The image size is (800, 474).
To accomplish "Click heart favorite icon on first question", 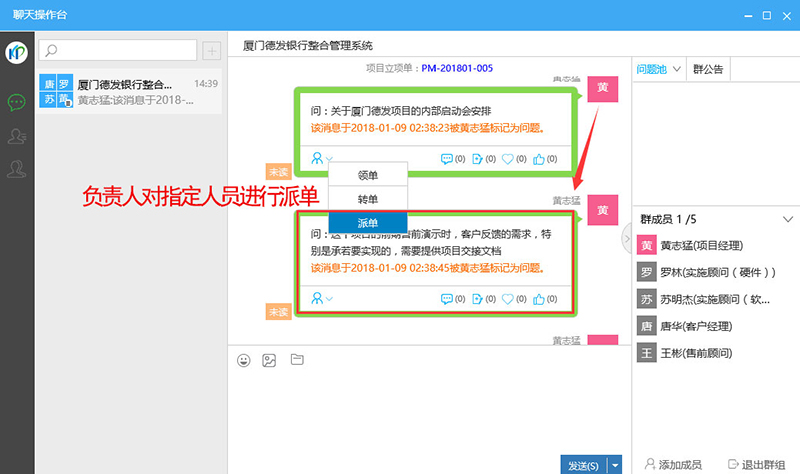I will (508, 159).
